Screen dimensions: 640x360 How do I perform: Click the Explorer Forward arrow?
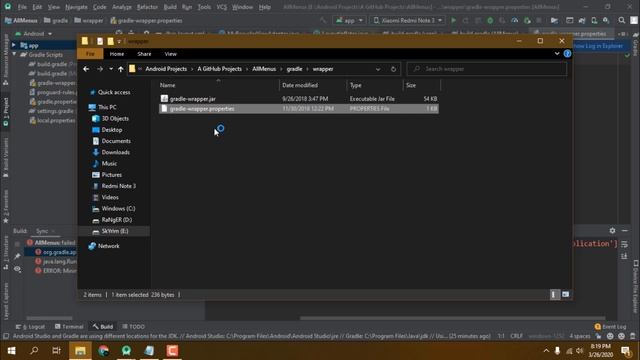tap(100, 69)
